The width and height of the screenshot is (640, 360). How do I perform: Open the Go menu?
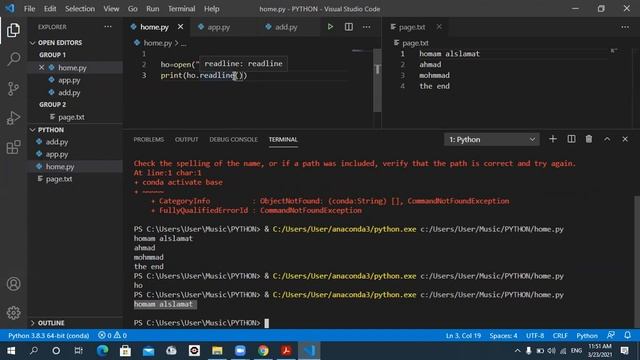133,9
